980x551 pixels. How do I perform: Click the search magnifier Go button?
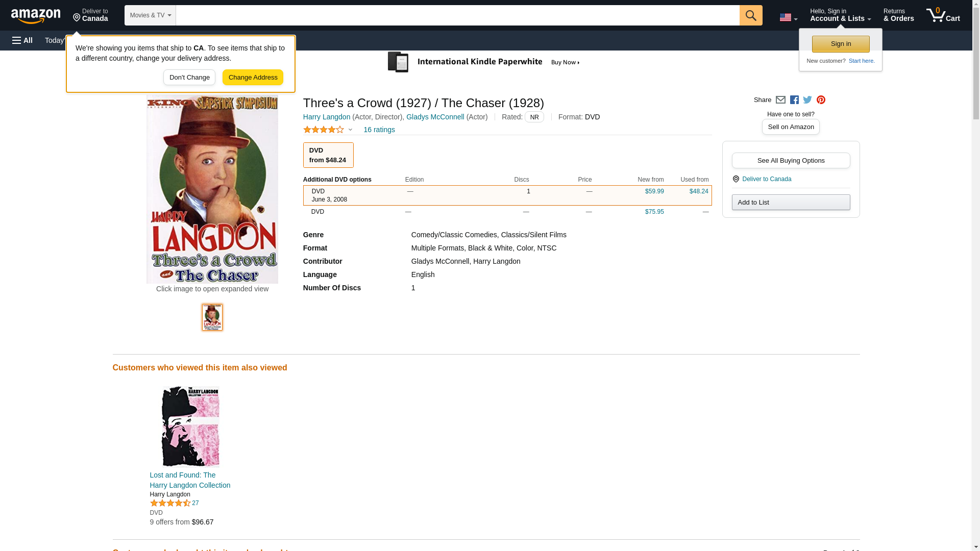750,15
